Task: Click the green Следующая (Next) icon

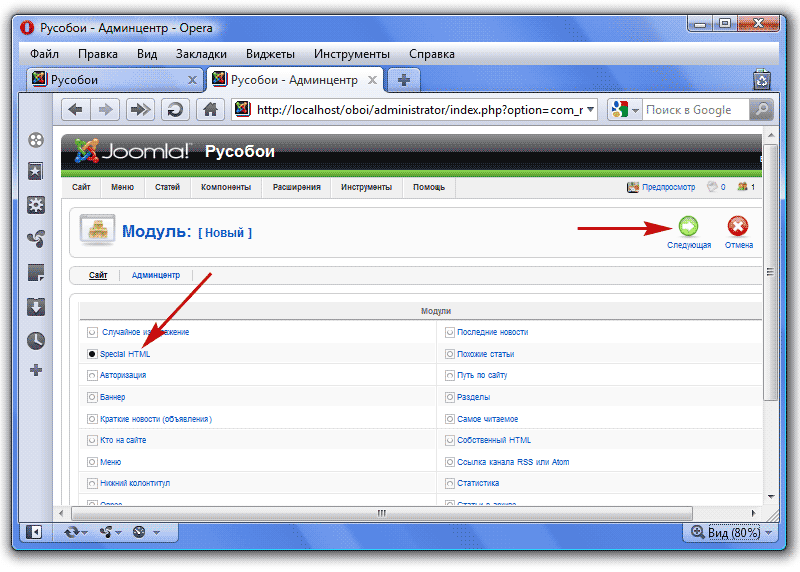Action: (688, 227)
